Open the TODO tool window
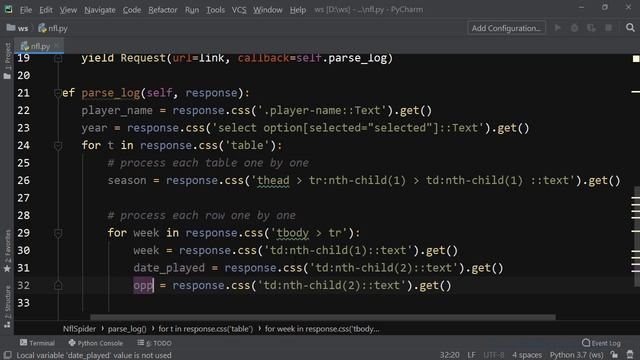The image size is (640, 360). [x=154, y=343]
